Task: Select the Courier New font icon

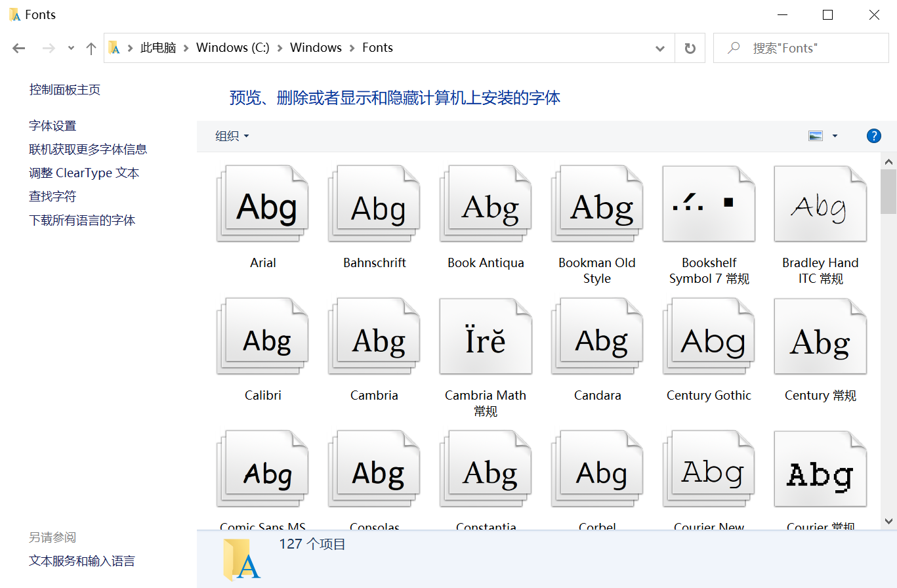Action: [709, 469]
